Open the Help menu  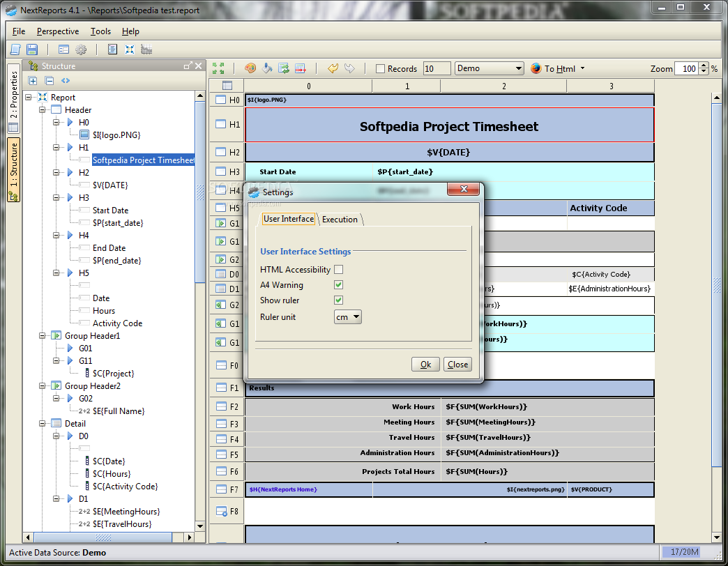[130, 31]
